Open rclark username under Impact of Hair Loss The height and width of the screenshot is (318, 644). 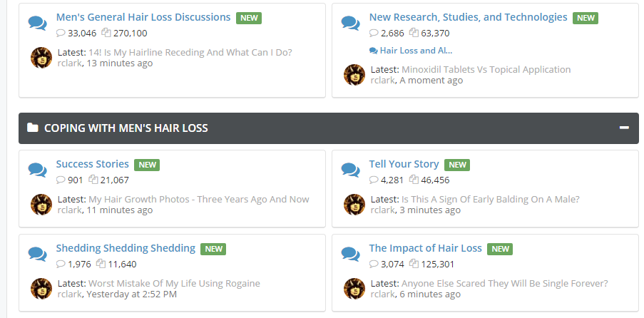383,294
